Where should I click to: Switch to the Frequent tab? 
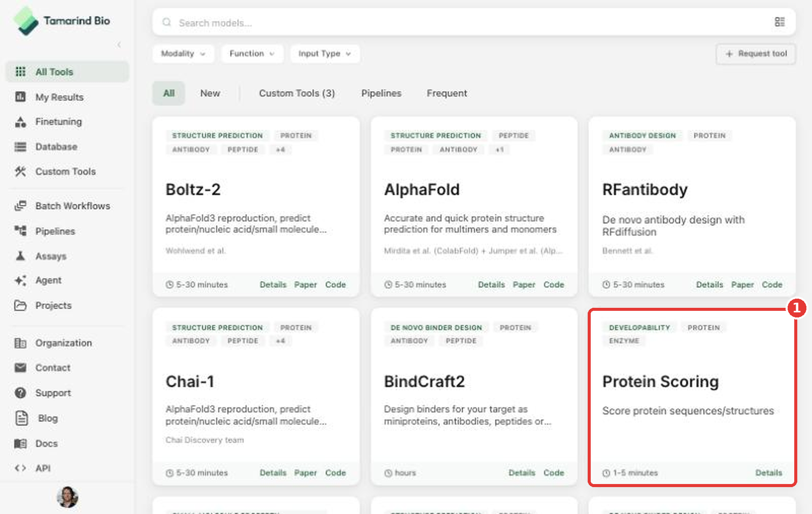coord(447,93)
